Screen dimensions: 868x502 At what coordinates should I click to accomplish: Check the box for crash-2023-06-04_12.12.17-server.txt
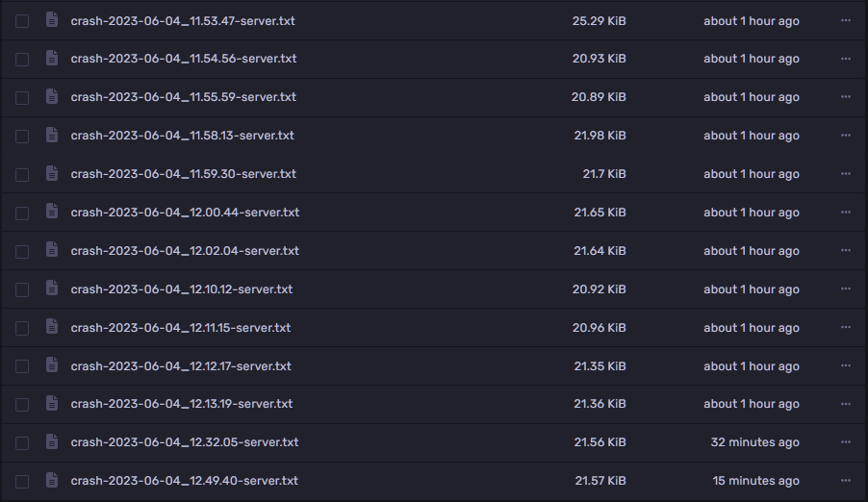tap(22, 366)
